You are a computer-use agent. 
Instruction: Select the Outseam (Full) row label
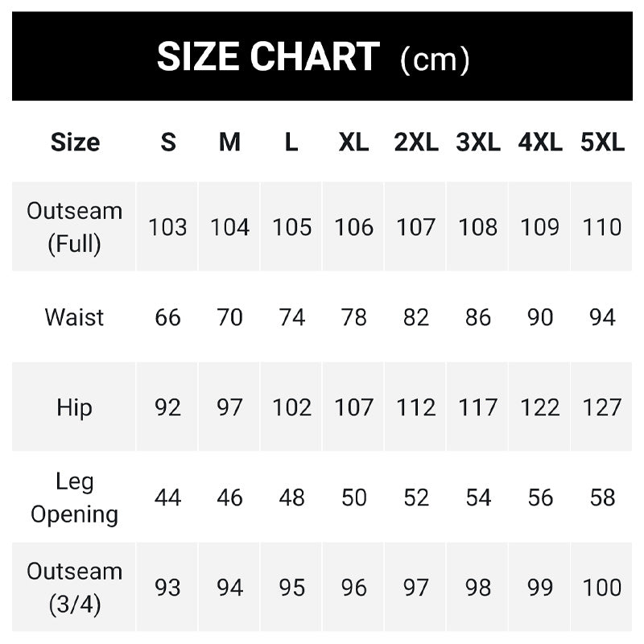74,227
